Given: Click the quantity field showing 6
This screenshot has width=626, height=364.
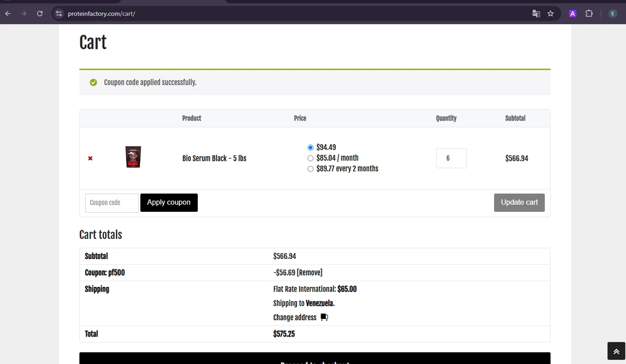Looking at the screenshot, I should 451,158.
